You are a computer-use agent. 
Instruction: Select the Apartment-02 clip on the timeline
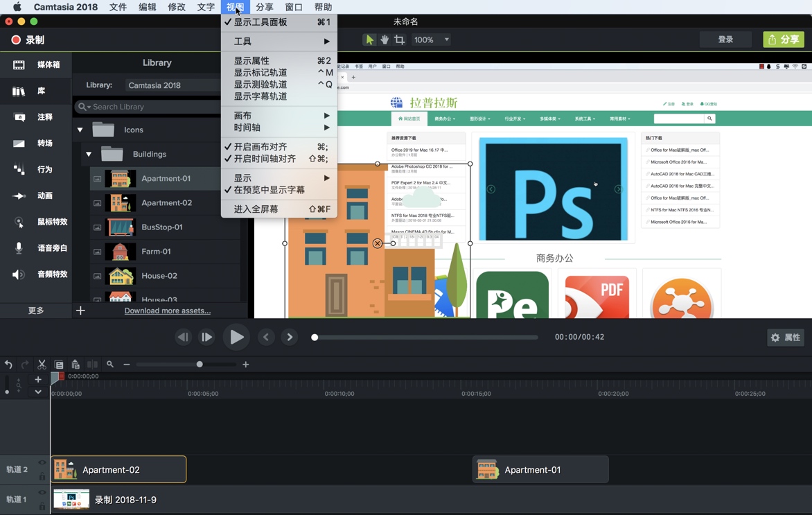pos(118,469)
